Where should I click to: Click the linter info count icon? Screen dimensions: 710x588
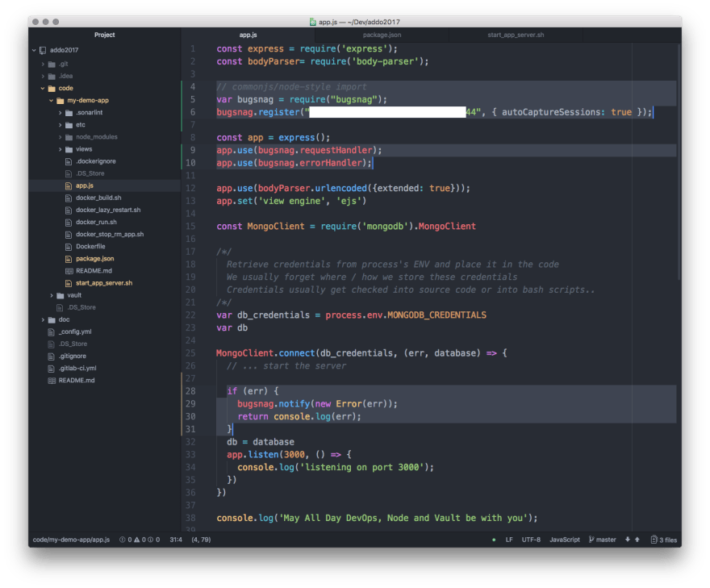151,540
